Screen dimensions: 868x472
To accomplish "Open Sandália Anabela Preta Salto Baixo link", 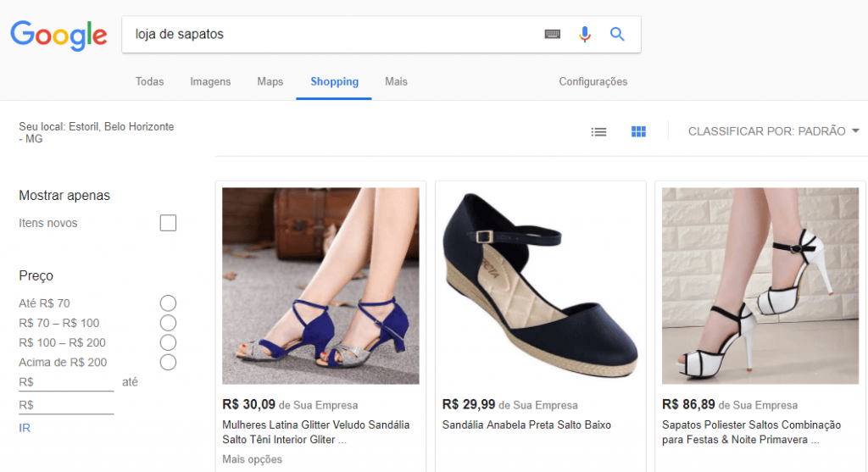I will click(x=526, y=425).
